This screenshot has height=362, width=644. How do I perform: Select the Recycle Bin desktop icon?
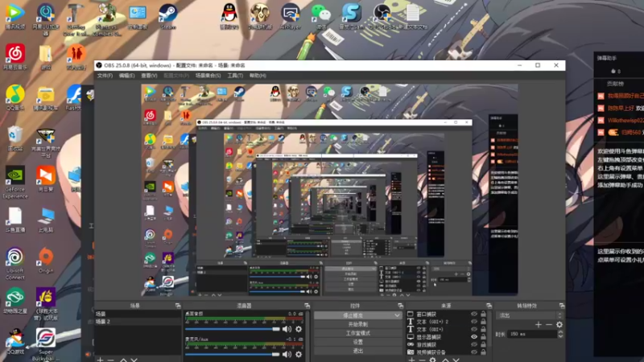click(15, 138)
